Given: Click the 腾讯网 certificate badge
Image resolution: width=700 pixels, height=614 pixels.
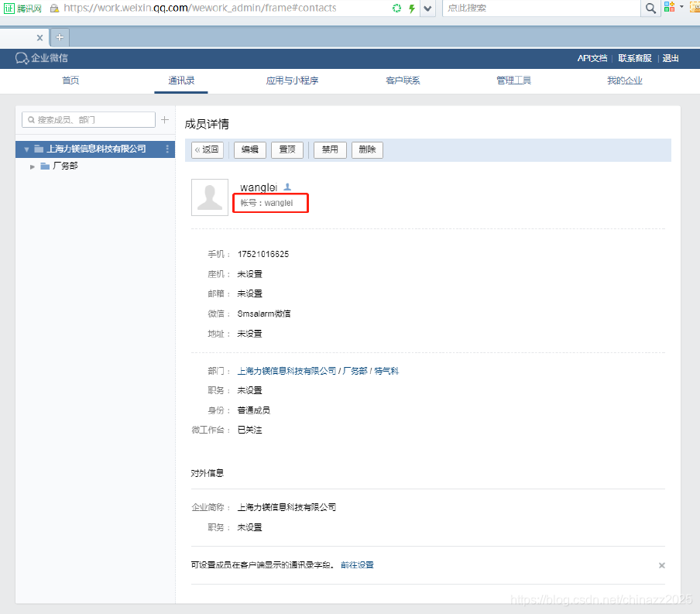Looking at the screenshot, I should (x=22, y=8).
